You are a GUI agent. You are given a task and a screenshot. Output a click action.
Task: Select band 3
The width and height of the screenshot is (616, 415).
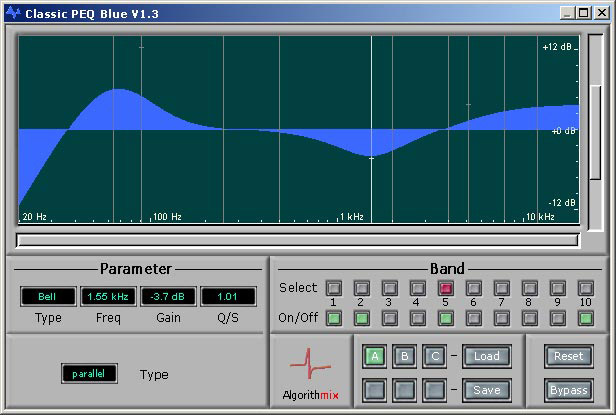tap(389, 288)
